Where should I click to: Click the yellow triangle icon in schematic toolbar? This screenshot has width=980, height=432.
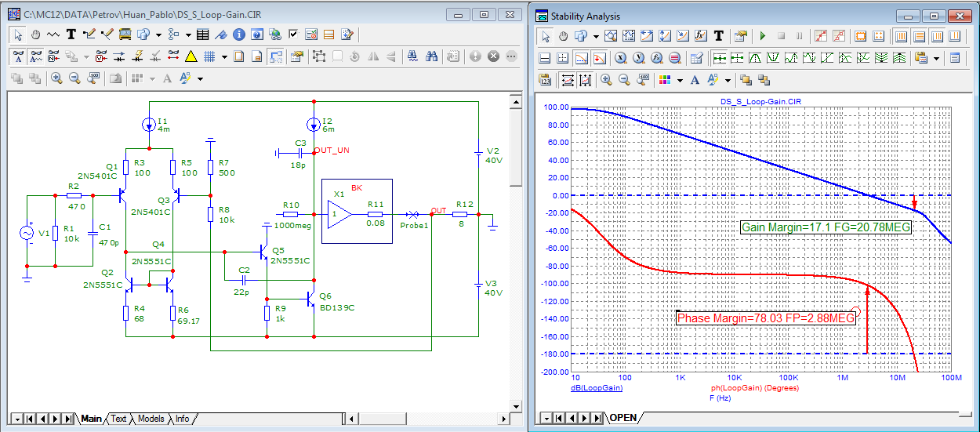point(191,56)
